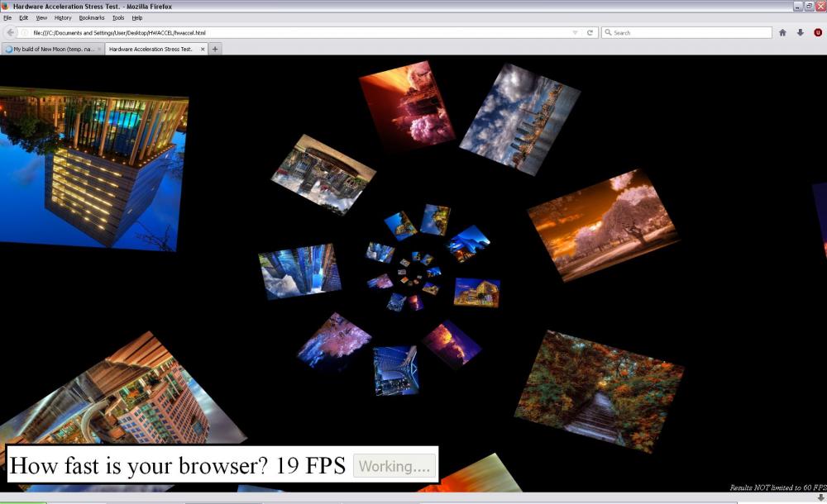Open the Bookmarks menu
827x504 pixels.
pyautogui.click(x=92, y=17)
